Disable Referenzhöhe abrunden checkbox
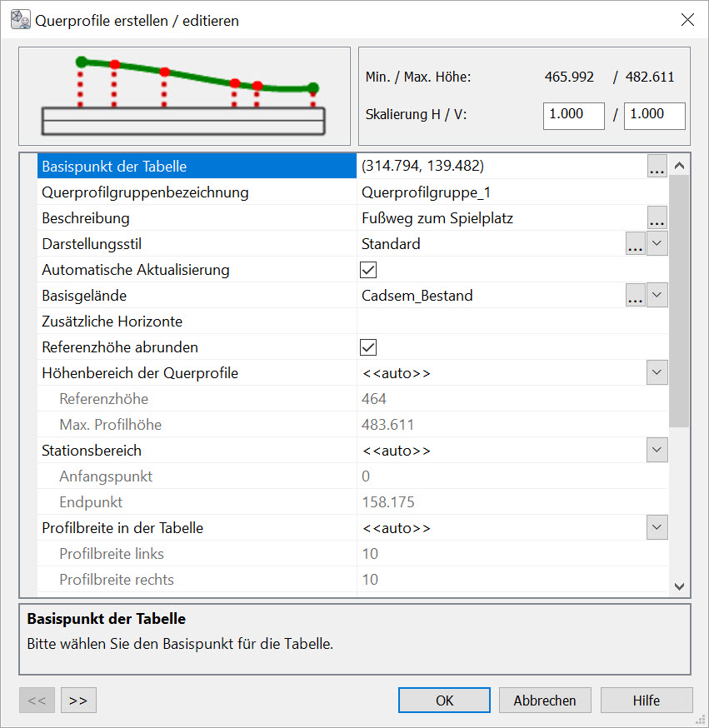Image resolution: width=709 pixels, height=728 pixels. coord(367,348)
